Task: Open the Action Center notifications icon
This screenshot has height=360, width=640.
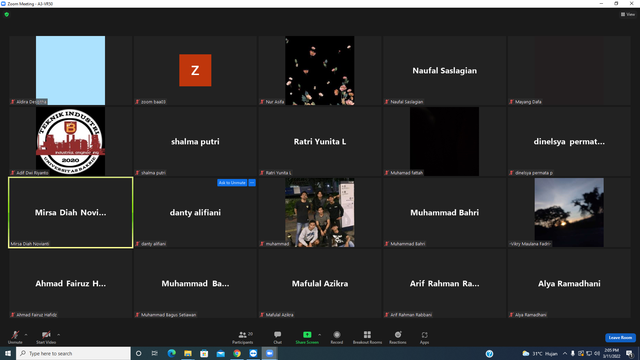Action: coord(630,353)
